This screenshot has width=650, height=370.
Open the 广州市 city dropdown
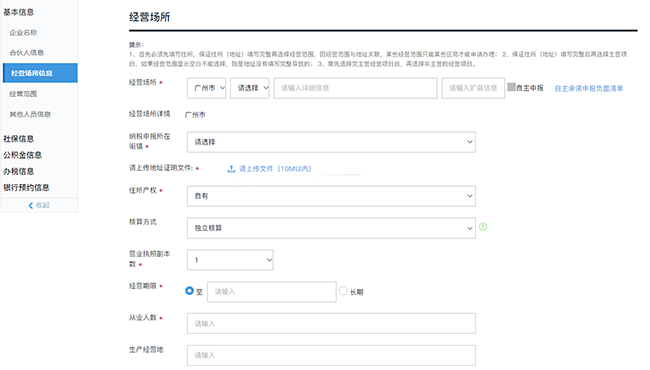pyautogui.click(x=206, y=88)
